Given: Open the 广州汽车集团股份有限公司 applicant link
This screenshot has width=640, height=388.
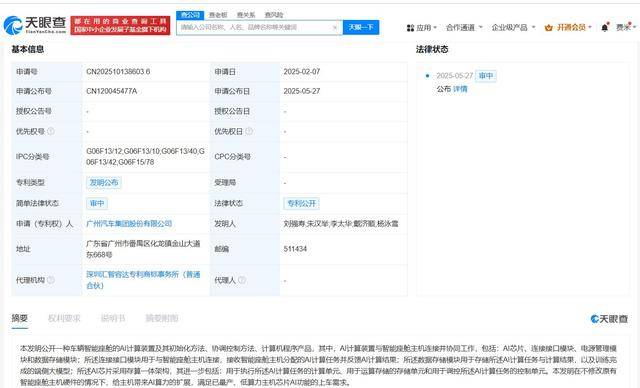Looking at the screenshot, I should point(129,224).
